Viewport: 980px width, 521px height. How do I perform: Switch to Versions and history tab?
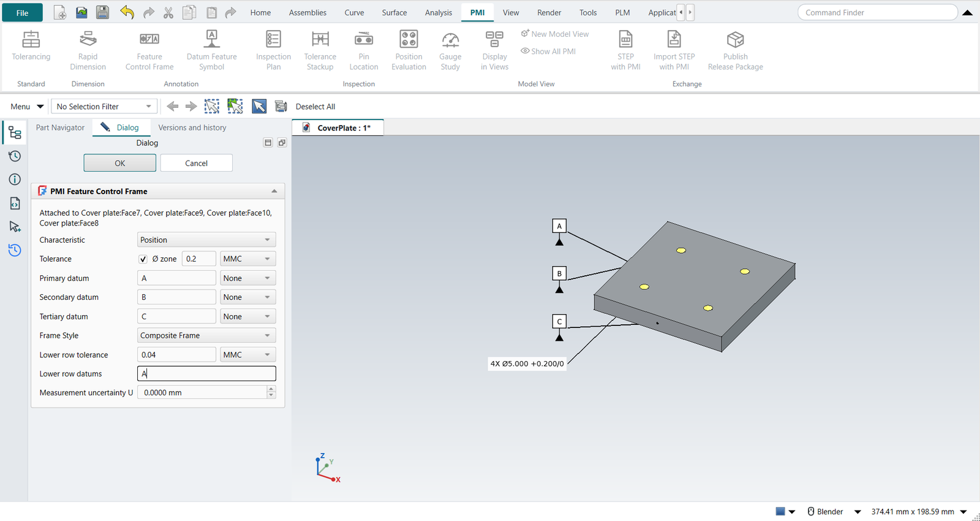[192, 127]
